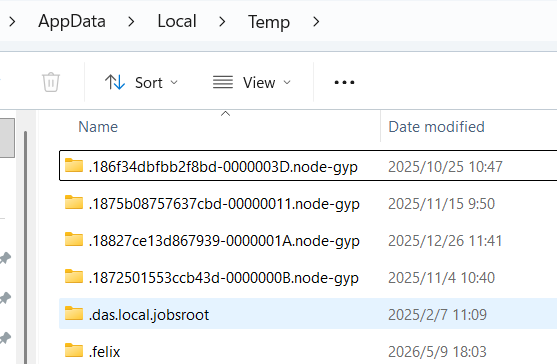The height and width of the screenshot is (364, 557).
Task: Open the See more three-dots menu
Action: point(344,82)
